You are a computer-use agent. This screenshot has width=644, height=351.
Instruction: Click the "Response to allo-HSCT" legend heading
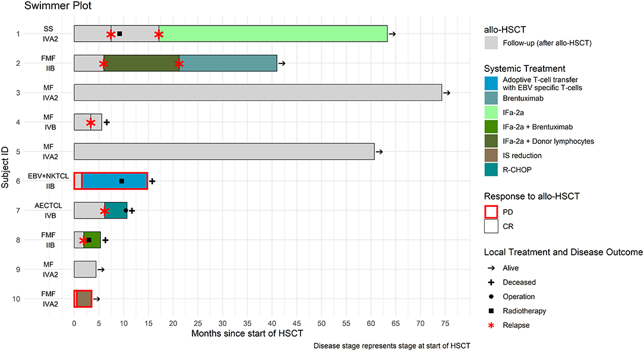(x=532, y=196)
